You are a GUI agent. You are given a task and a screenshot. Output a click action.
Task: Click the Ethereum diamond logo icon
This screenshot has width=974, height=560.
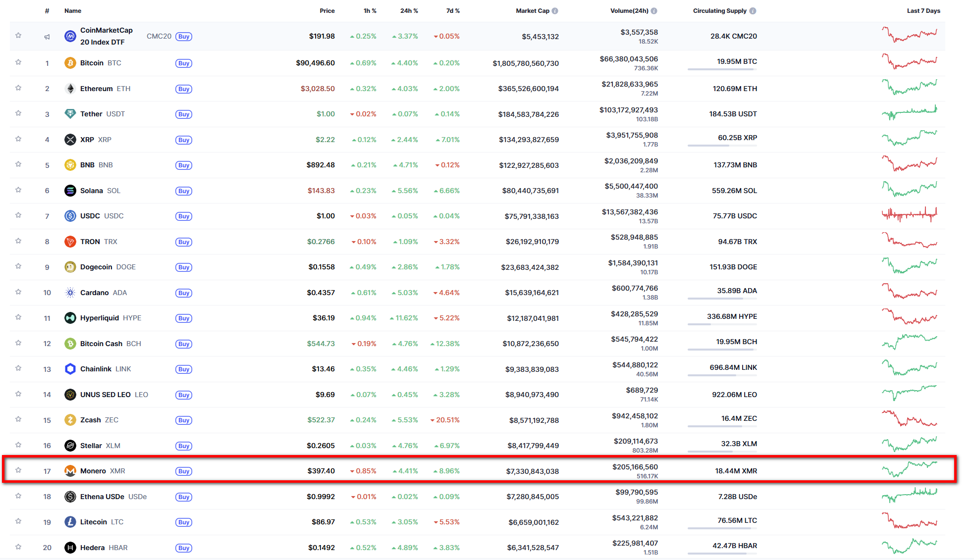point(70,89)
